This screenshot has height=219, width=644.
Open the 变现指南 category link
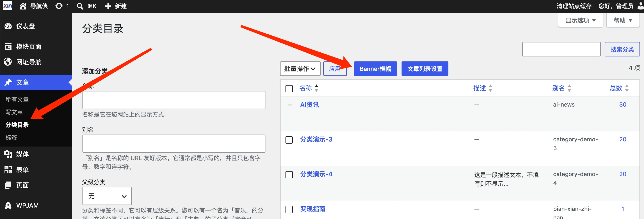click(x=313, y=209)
